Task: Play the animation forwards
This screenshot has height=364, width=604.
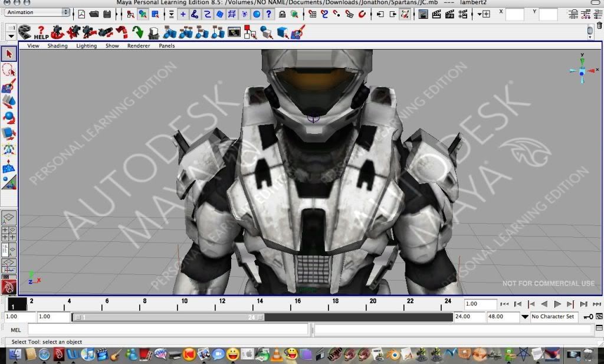Action: click(x=557, y=304)
